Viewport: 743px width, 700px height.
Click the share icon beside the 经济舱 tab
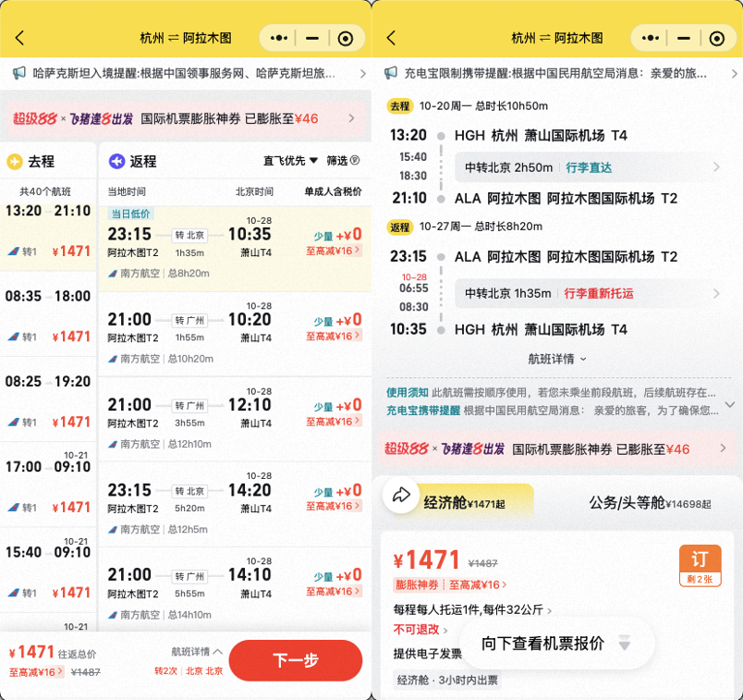pos(401,497)
